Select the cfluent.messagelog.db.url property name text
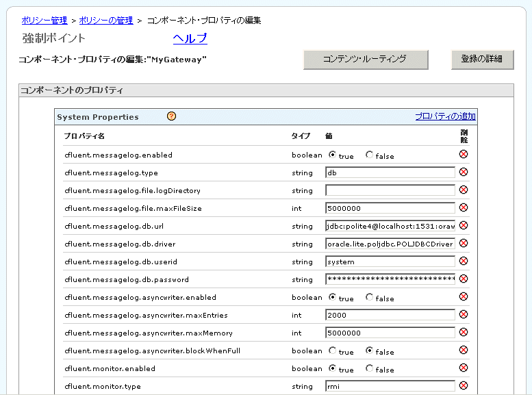Screen dimensions: 532x395 tap(114, 226)
